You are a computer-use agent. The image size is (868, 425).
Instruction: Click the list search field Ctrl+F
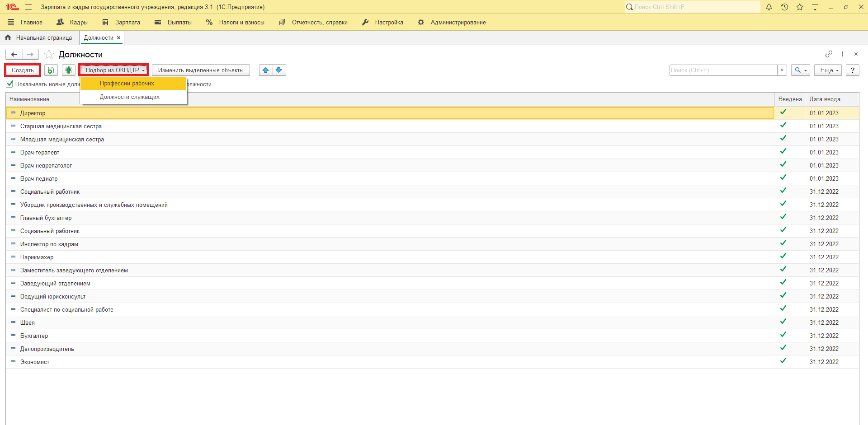[723, 70]
